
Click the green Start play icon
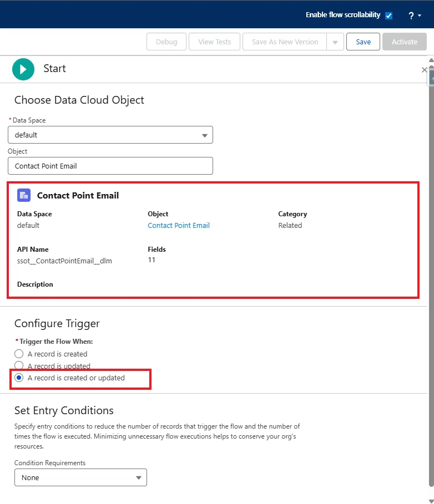coord(23,69)
